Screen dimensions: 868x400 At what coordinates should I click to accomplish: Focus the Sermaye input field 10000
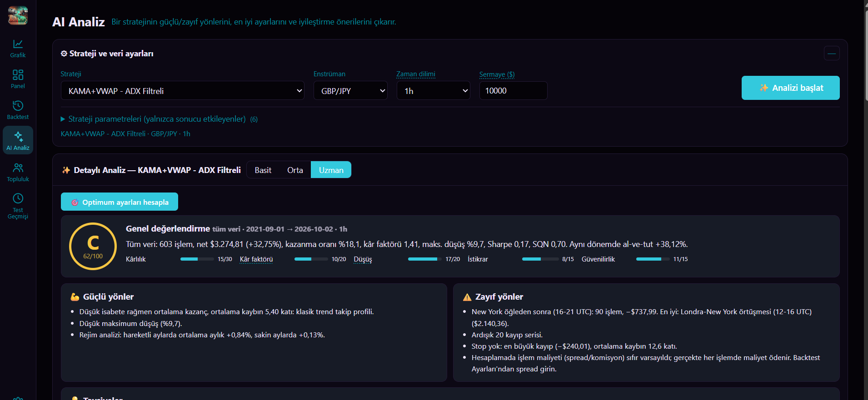[x=513, y=91]
